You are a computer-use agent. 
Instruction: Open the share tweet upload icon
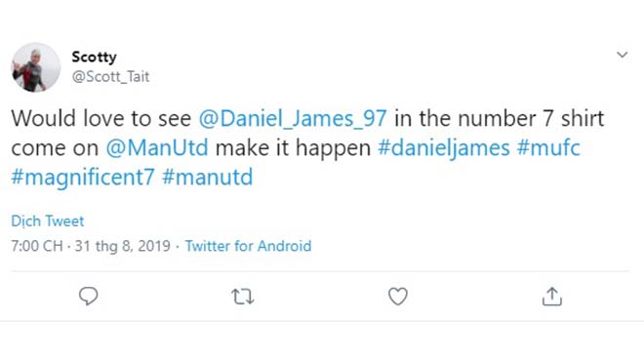click(552, 297)
